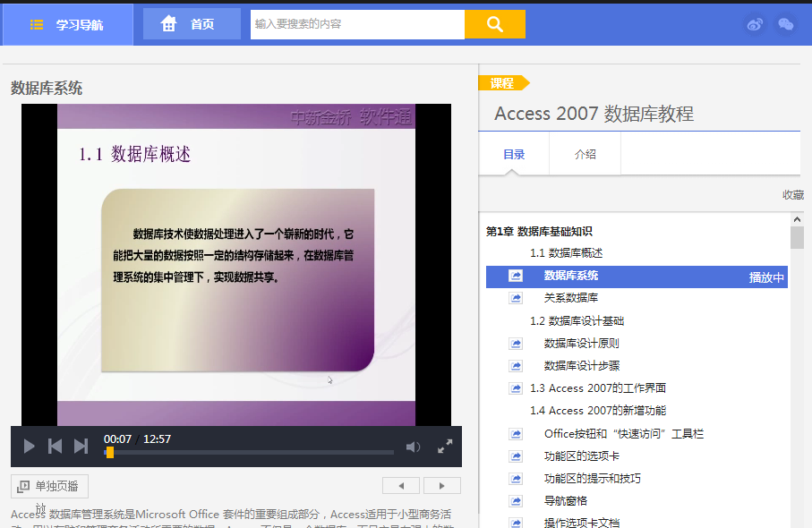Switch to the 目录 tab

pyautogui.click(x=514, y=154)
